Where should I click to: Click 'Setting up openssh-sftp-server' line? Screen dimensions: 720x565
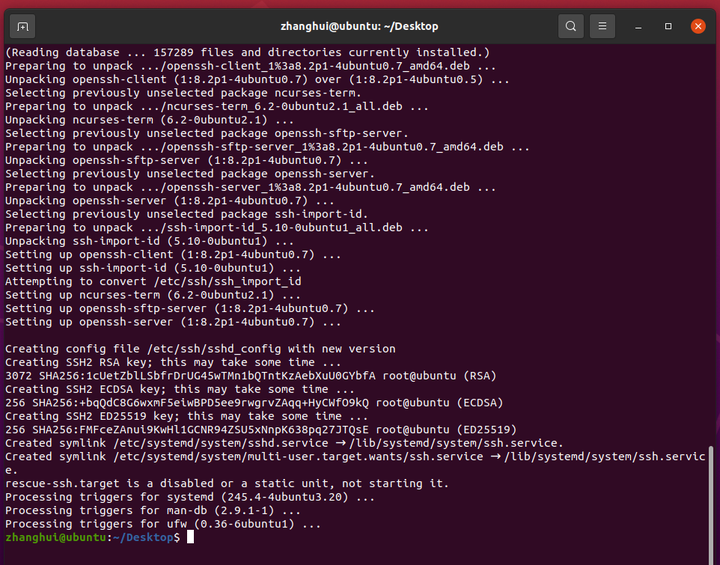[x=190, y=308]
